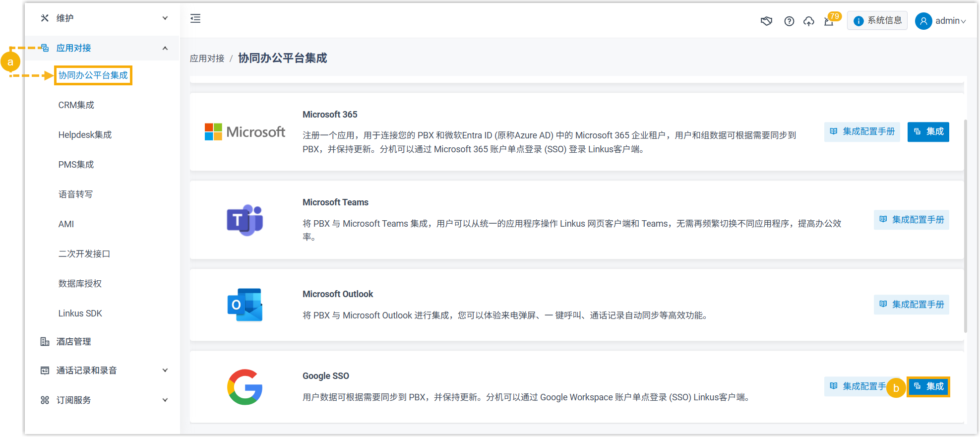Open the admin user dropdown
Viewport: 980px width, 437px height.
point(941,21)
